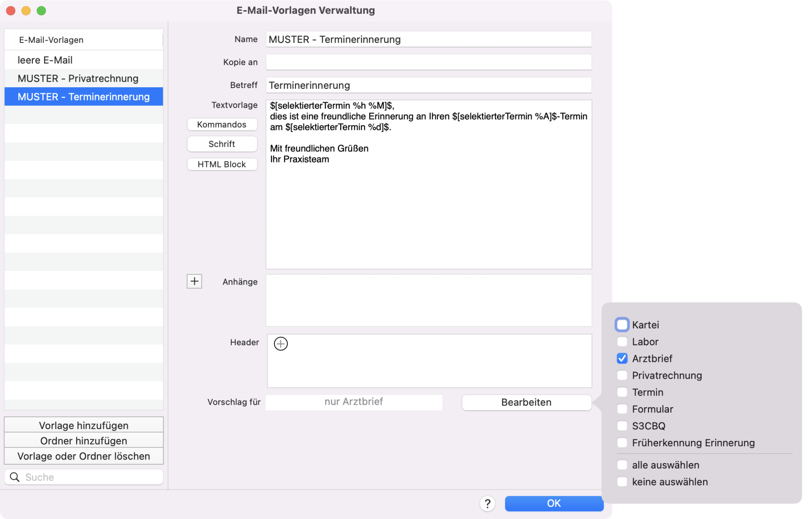The width and height of the screenshot is (812, 519).
Task: Select 'MUSTER - Terminerinnerung' in the list
Action: pyautogui.click(x=84, y=96)
